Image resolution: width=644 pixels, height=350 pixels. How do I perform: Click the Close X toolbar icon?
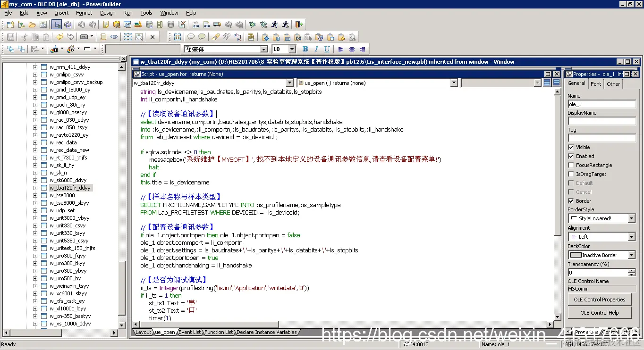pyautogui.click(x=153, y=37)
